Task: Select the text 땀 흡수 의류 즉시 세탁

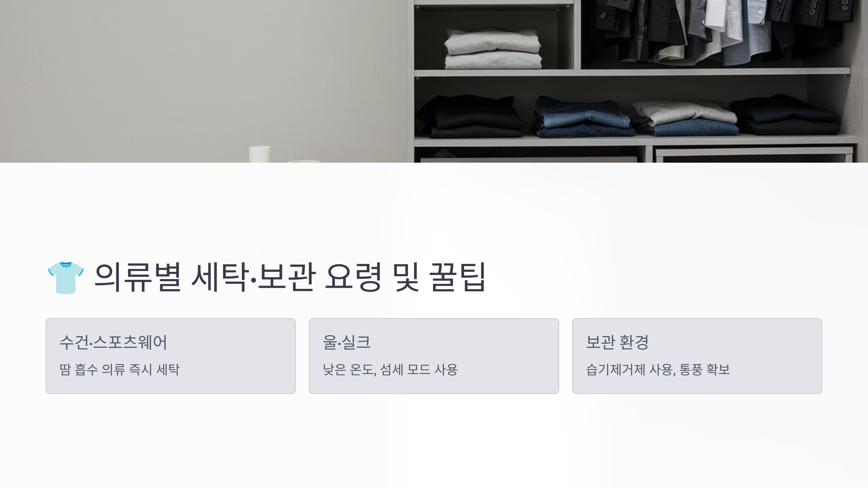Action: click(119, 369)
